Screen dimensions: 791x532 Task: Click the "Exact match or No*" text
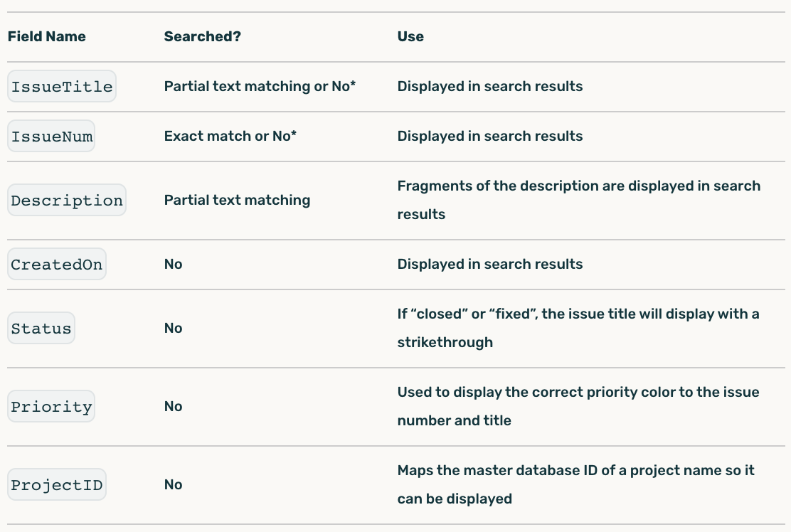pos(230,137)
